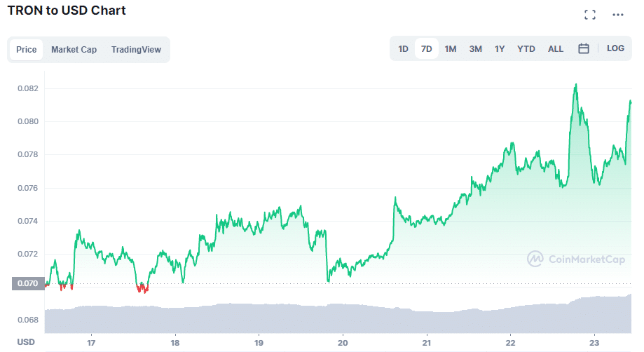644x352 pixels.
Task: Click date label 21 on x-axis
Action: 426,343
